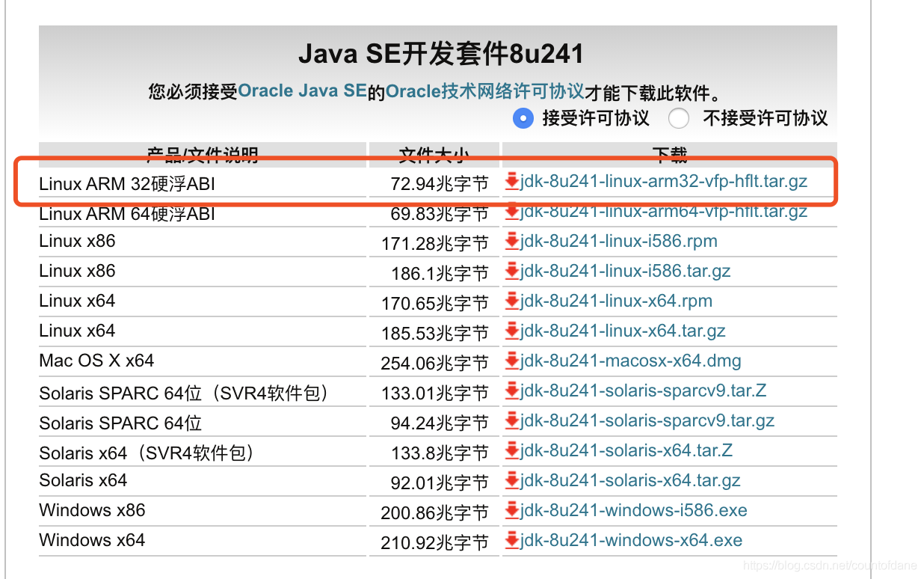The width and height of the screenshot is (924, 579).
Task: Click download arrow icon for solaris-x64.tar.Z row
Action: coord(512,450)
